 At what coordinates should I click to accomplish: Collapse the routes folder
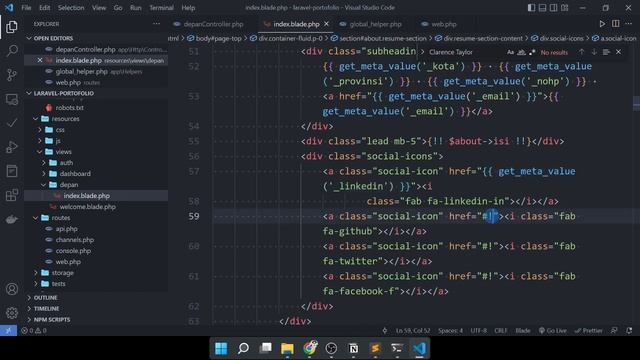click(x=36, y=218)
